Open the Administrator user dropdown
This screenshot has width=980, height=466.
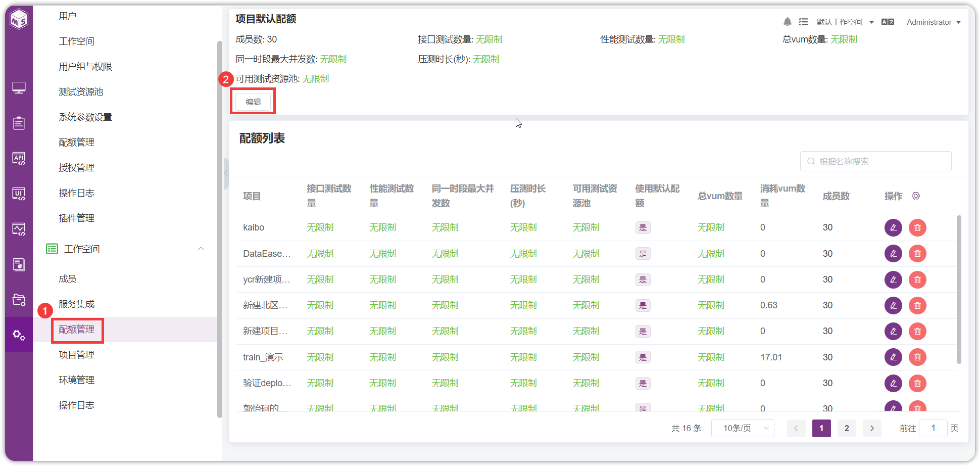(x=934, y=22)
